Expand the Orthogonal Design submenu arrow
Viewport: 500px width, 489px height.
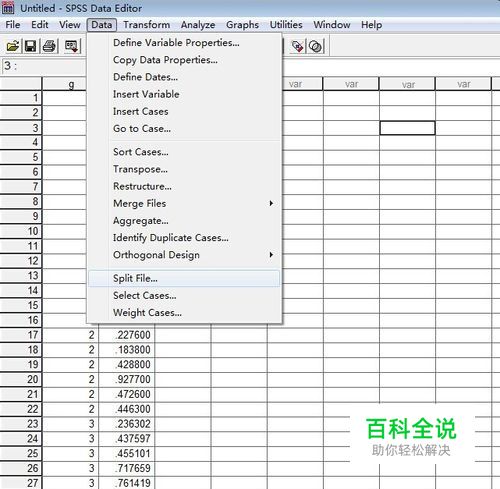[271, 255]
